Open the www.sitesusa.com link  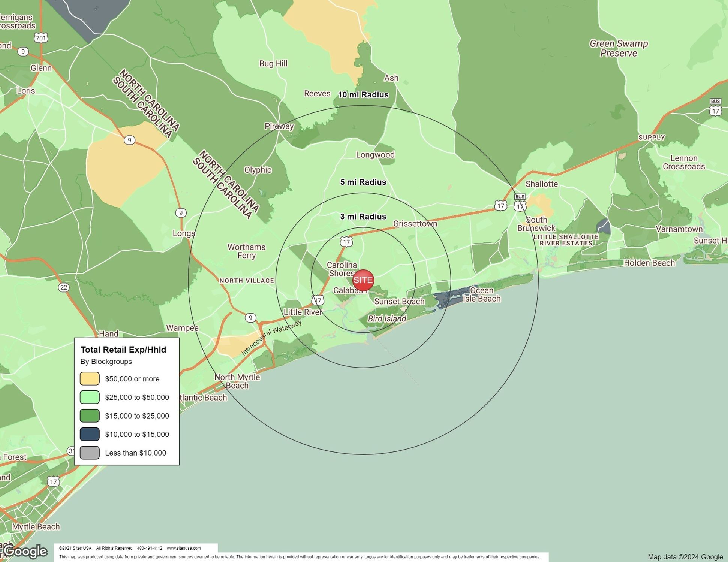click(x=183, y=548)
